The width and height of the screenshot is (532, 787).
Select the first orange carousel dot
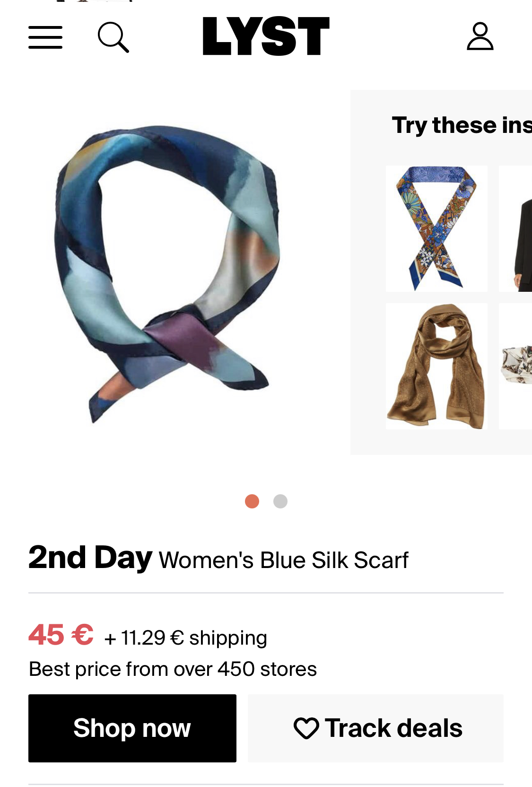[252, 501]
